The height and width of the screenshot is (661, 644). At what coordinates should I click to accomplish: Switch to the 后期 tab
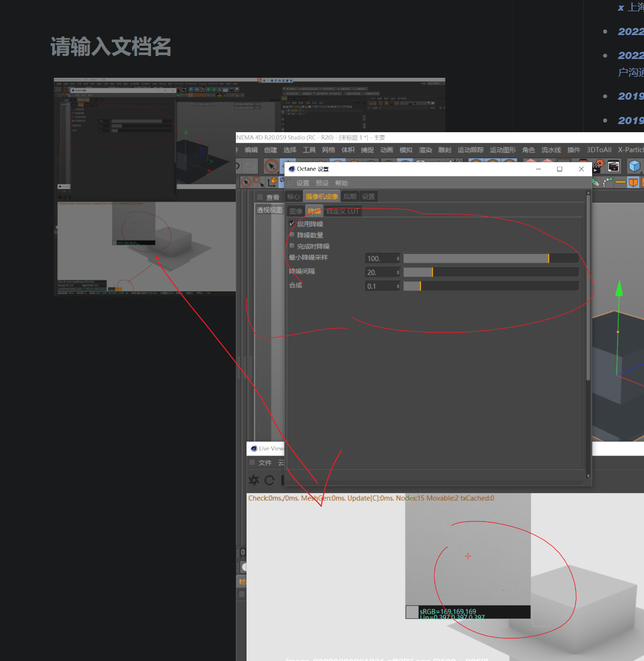click(350, 196)
